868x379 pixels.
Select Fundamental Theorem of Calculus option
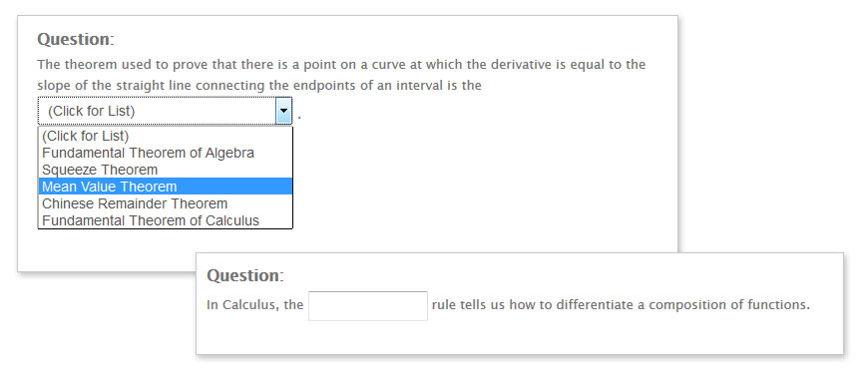pyautogui.click(x=165, y=220)
